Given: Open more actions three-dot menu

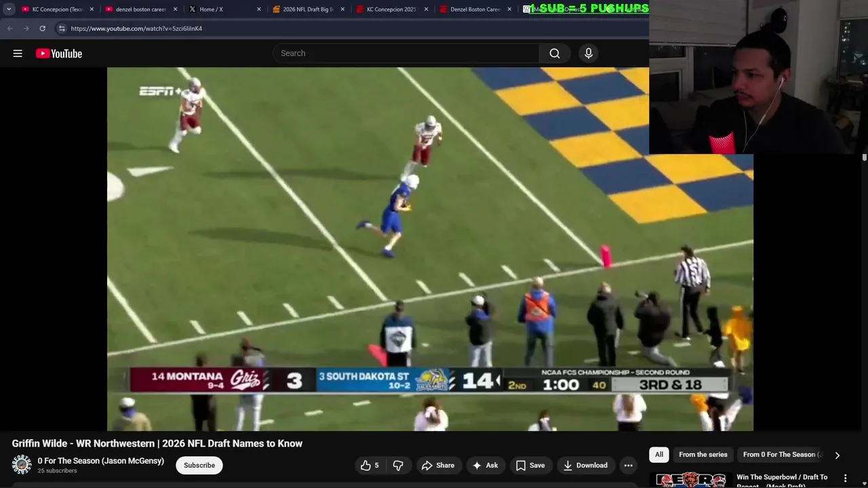Looking at the screenshot, I should coord(629,465).
